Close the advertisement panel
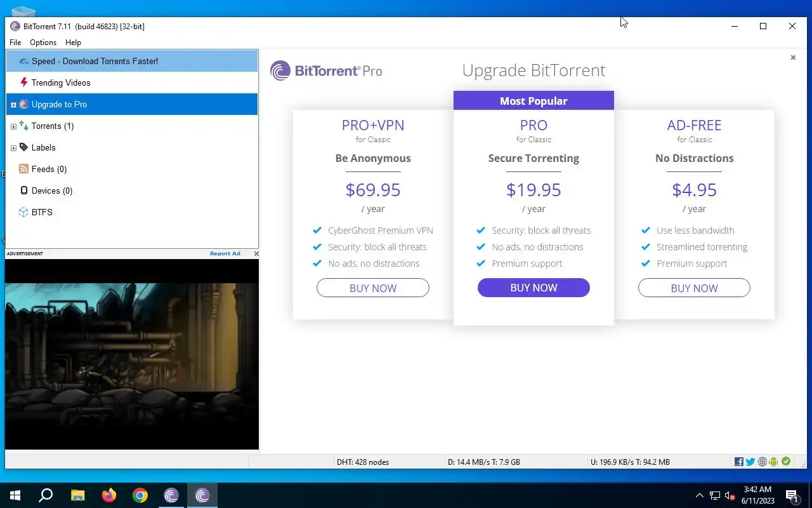The height and width of the screenshot is (508, 812). coord(256,253)
